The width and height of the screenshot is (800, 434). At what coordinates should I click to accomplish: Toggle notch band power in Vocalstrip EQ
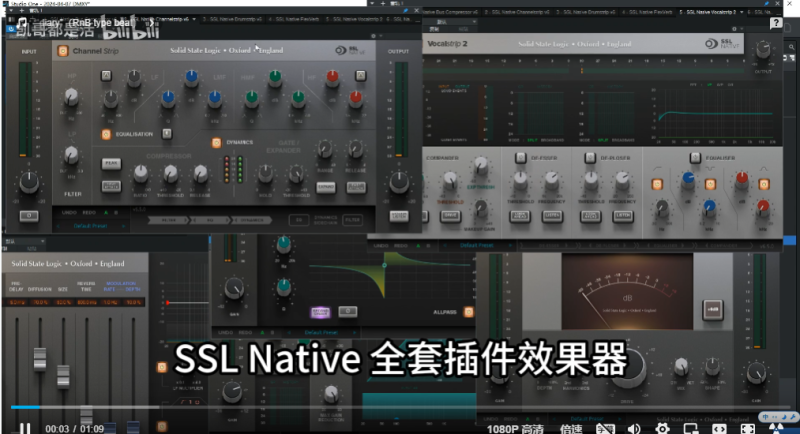[x=710, y=184]
